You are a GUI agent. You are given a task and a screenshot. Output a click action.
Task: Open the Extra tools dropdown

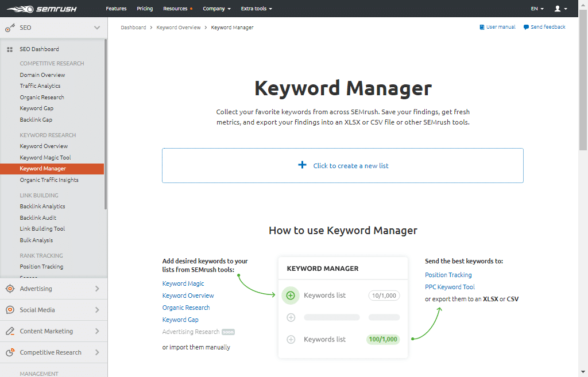(x=256, y=8)
